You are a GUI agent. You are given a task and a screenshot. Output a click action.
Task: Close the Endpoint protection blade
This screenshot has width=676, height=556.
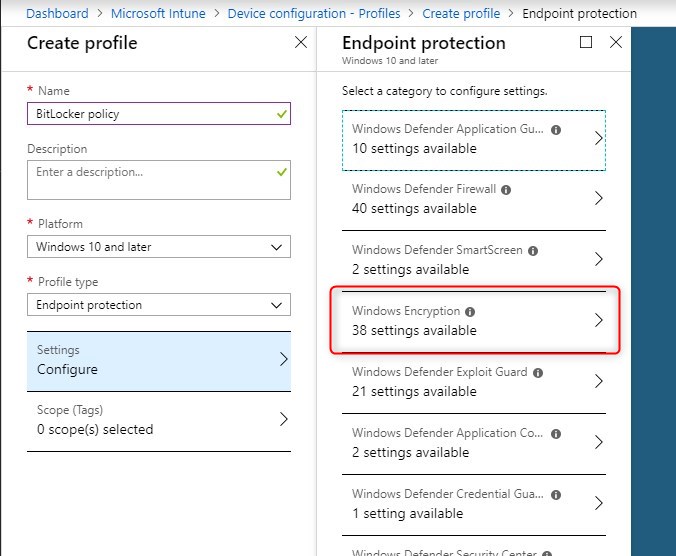(x=616, y=42)
